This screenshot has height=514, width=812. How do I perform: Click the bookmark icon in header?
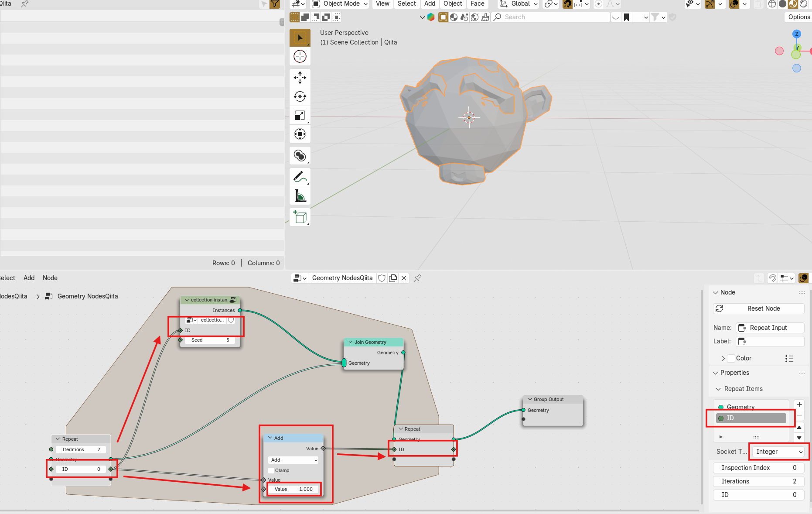click(627, 17)
